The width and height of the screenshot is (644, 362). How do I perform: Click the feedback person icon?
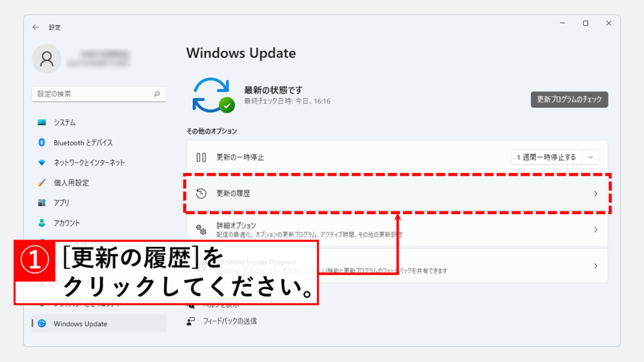pyautogui.click(x=191, y=321)
